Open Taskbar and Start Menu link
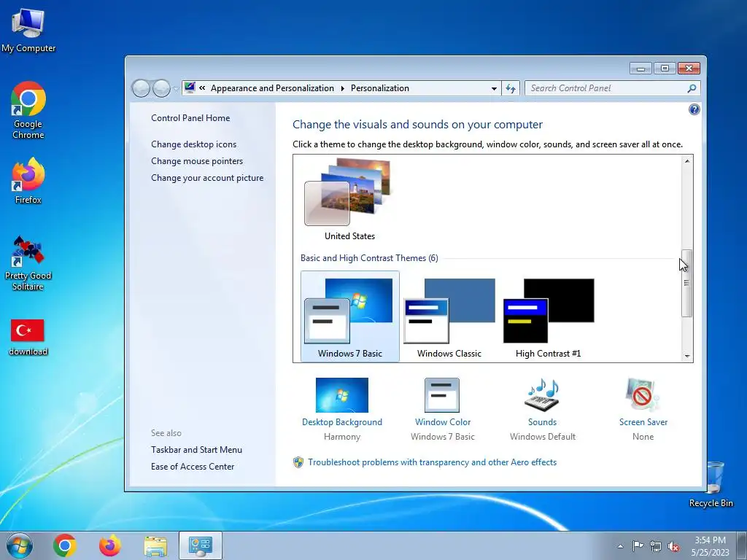Screen dimensions: 747x560 tap(196, 449)
